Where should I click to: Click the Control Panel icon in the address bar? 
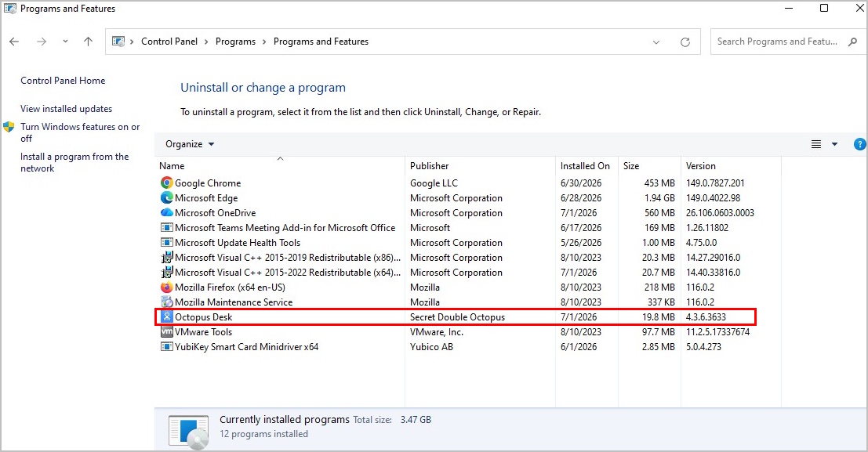(118, 42)
